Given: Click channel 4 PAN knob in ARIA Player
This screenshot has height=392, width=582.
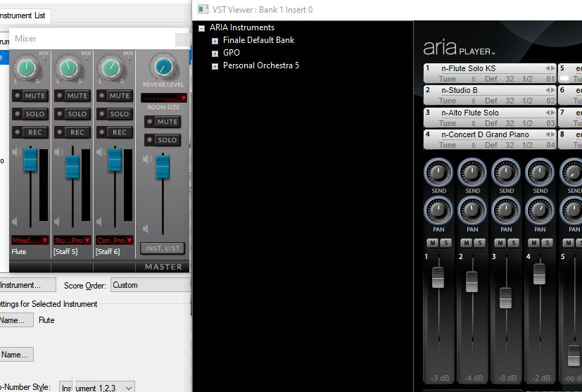Looking at the screenshot, I should 540,210.
